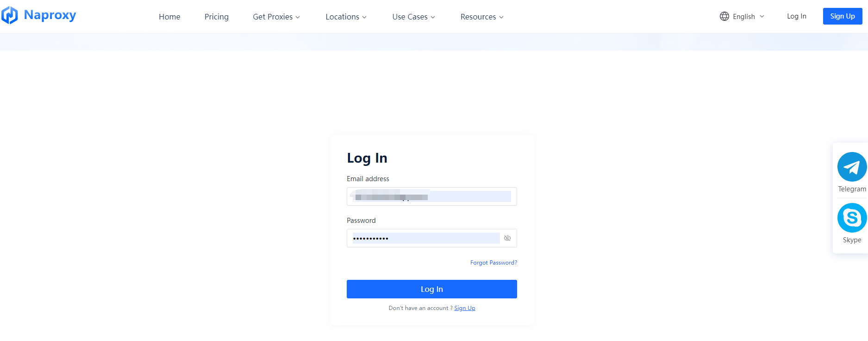Open the Pricing page
The height and width of the screenshot is (341, 868).
pos(217,17)
